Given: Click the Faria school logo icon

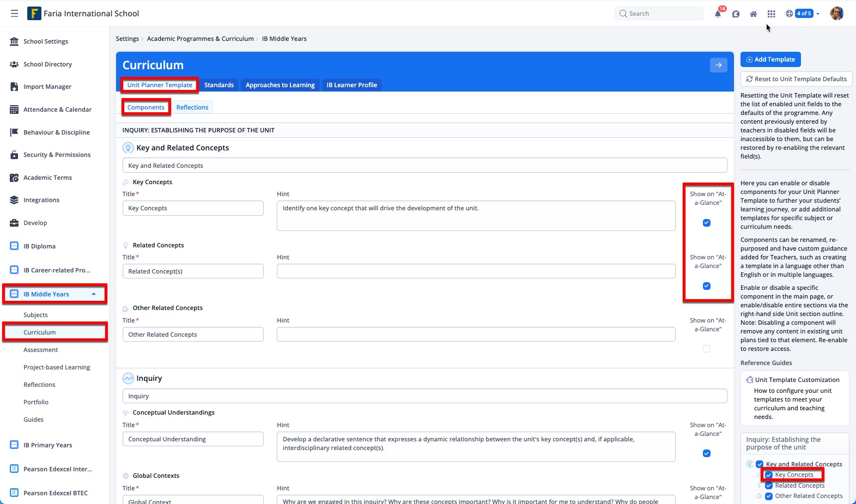Looking at the screenshot, I should pyautogui.click(x=34, y=14).
